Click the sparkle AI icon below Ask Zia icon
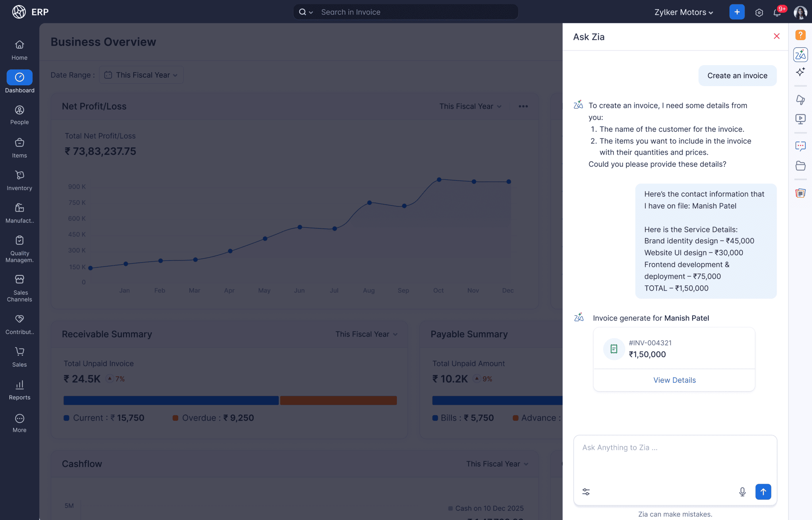812x520 pixels. 800,72
